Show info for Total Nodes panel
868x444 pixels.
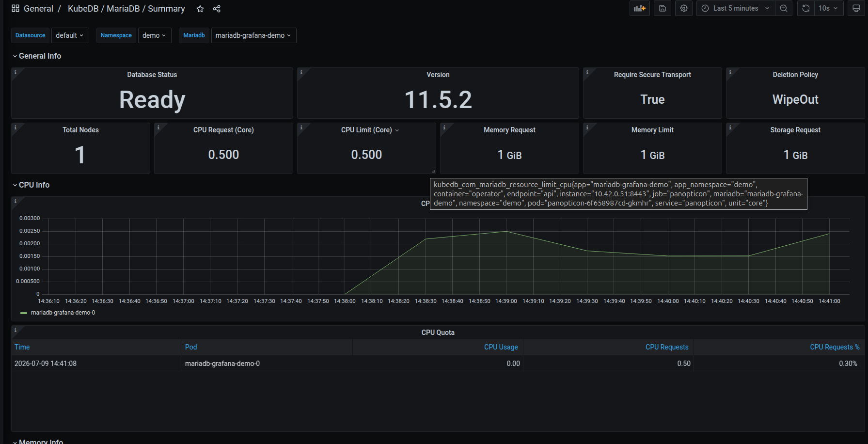coord(15,127)
